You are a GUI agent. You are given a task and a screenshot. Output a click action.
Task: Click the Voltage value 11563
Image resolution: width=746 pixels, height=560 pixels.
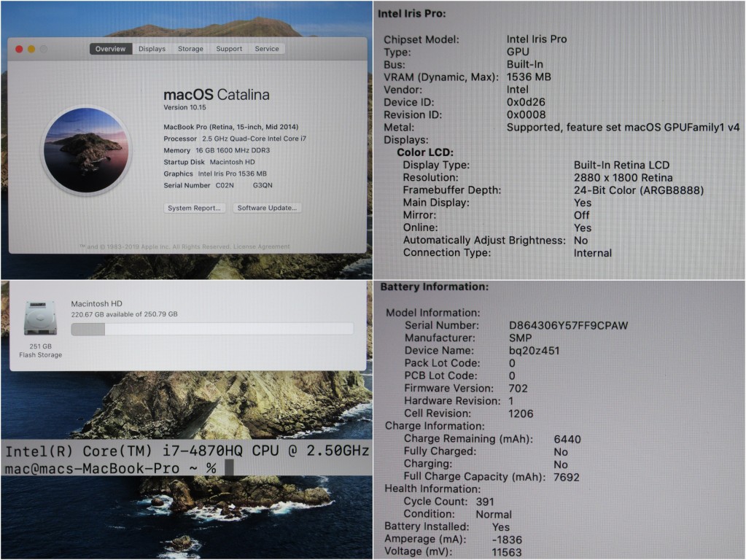tap(506, 553)
